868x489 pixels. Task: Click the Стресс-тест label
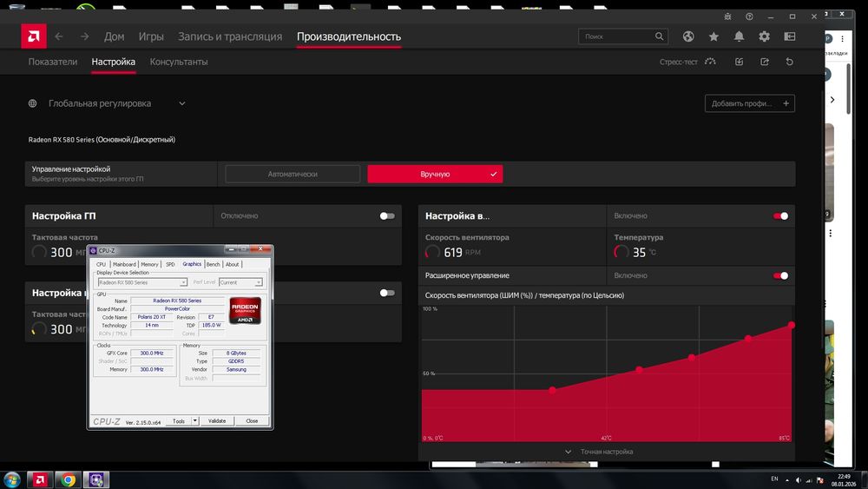tap(678, 62)
